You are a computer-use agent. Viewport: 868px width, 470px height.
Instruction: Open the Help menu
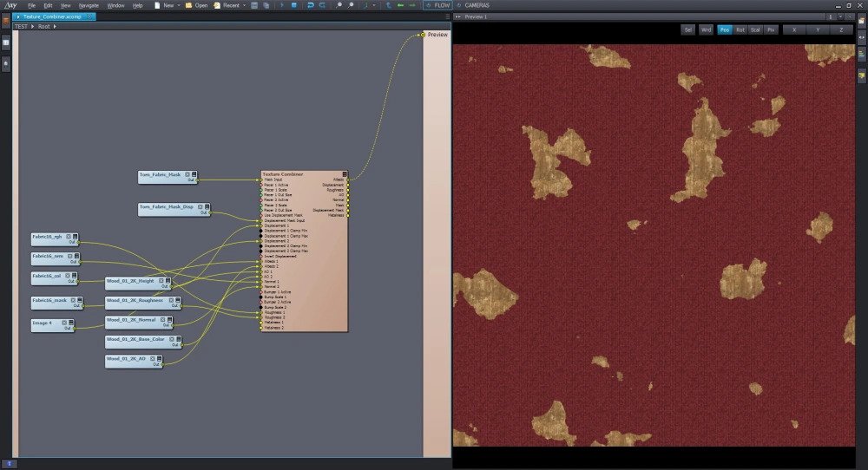[x=138, y=5]
